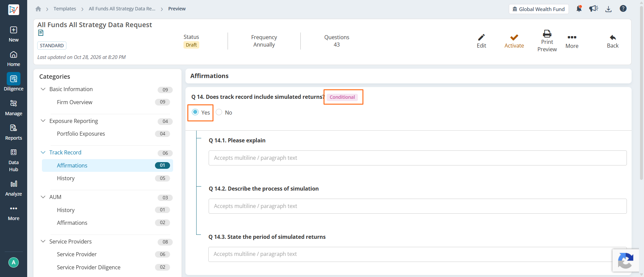Open the More actions ellipsis in header
This screenshot has height=277, width=644.
[572, 42]
